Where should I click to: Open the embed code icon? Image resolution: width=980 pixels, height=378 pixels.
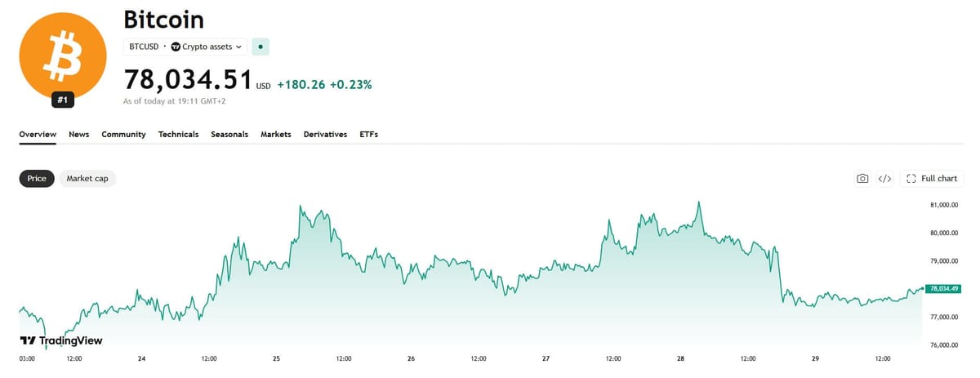(884, 178)
